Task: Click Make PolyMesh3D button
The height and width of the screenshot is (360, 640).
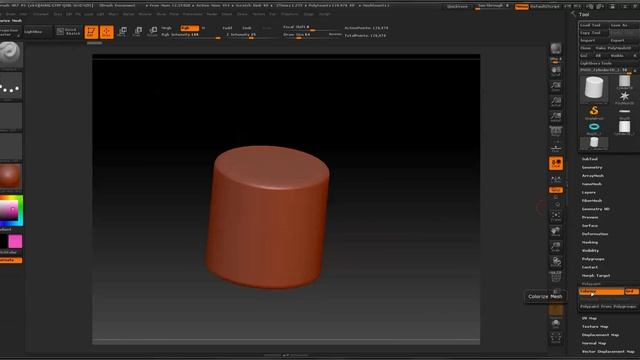Action: tap(613, 48)
